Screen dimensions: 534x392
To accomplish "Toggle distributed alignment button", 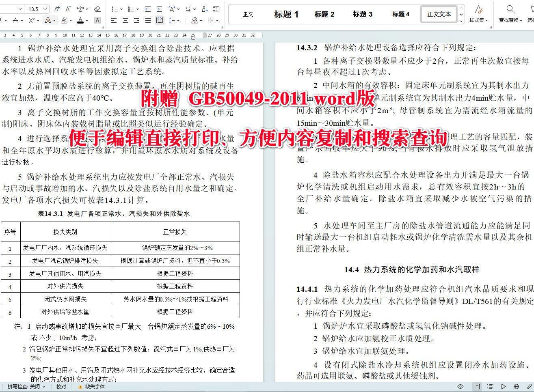I will point(160,20).
